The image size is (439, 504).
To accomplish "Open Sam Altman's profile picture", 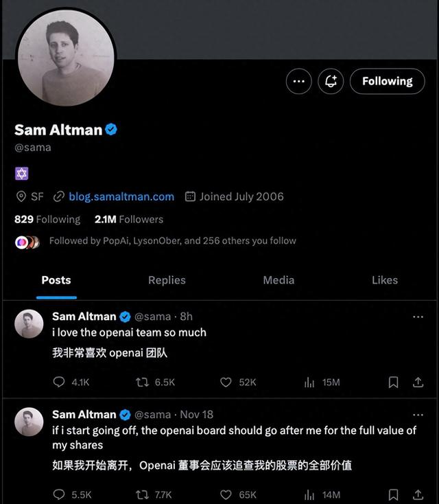I will pyautogui.click(x=66, y=57).
